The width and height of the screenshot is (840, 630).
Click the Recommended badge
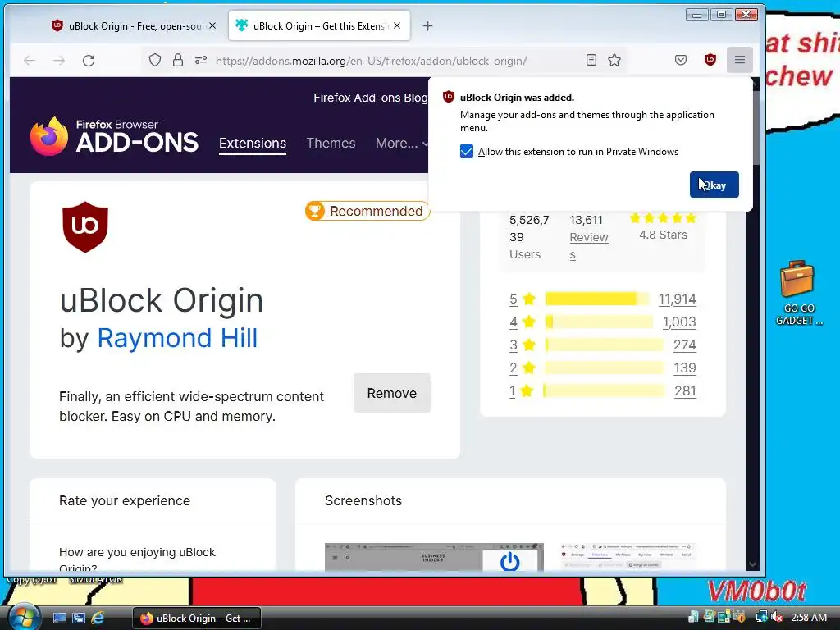(x=367, y=211)
